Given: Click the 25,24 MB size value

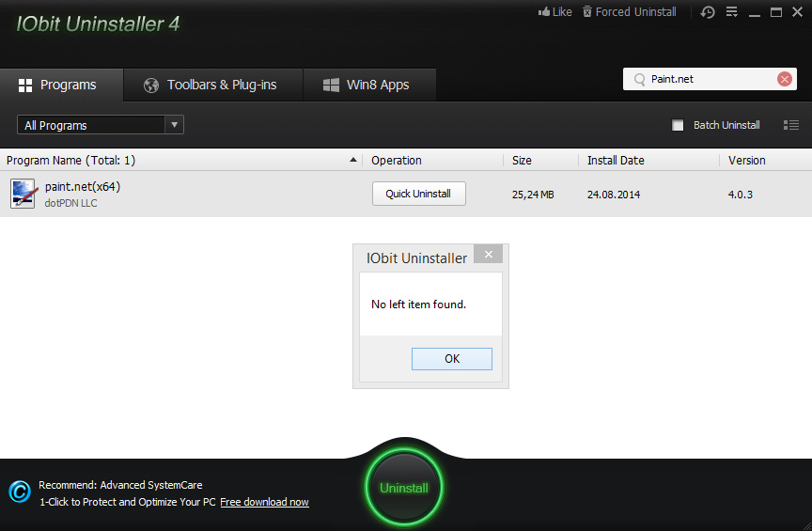Looking at the screenshot, I should coord(533,195).
